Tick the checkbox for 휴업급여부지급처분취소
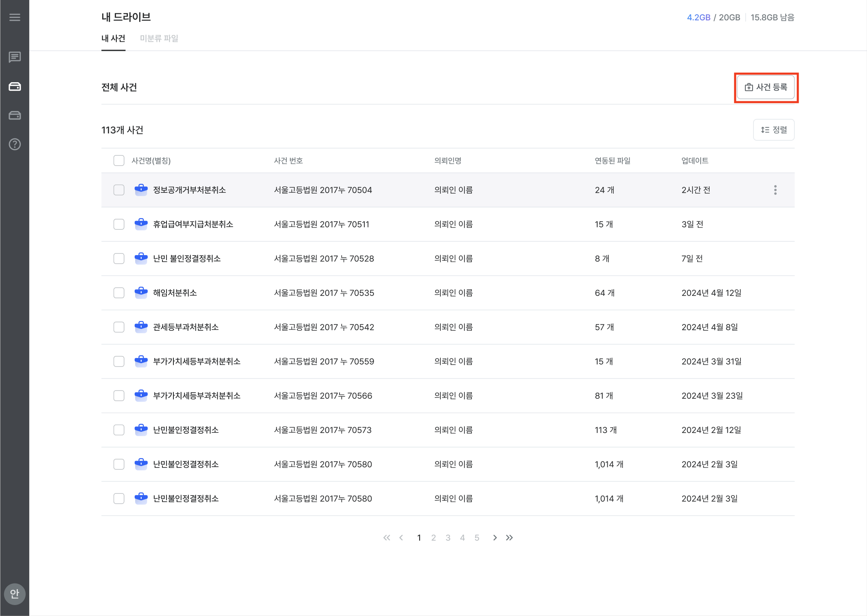The image size is (867, 616). [x=119, y=224]
